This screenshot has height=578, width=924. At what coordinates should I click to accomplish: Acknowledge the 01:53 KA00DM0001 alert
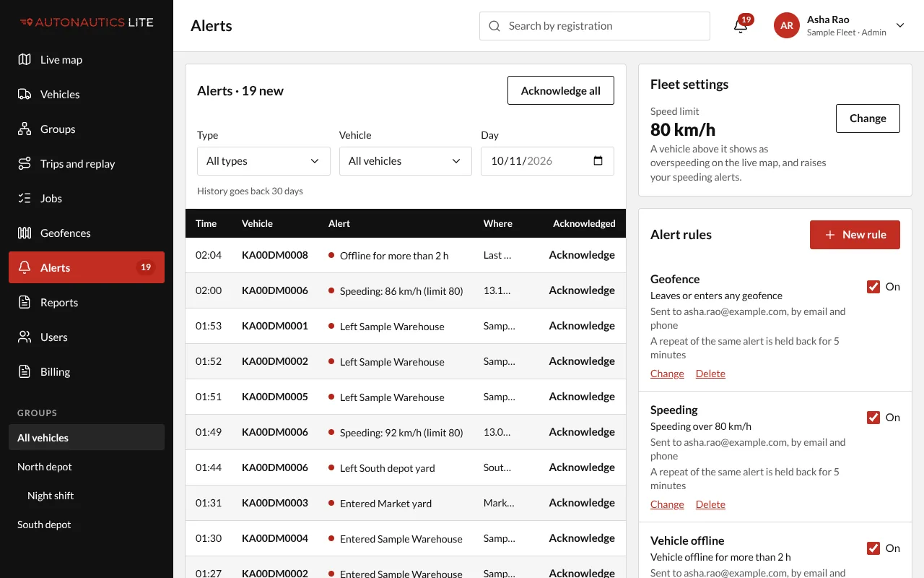(x=582, y=326)
